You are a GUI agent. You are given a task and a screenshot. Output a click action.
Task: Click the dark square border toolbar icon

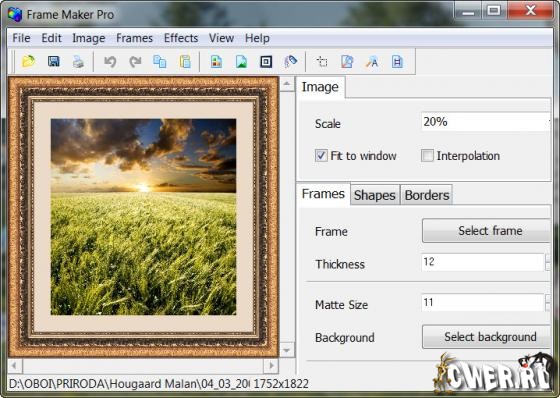click(266, 61)
